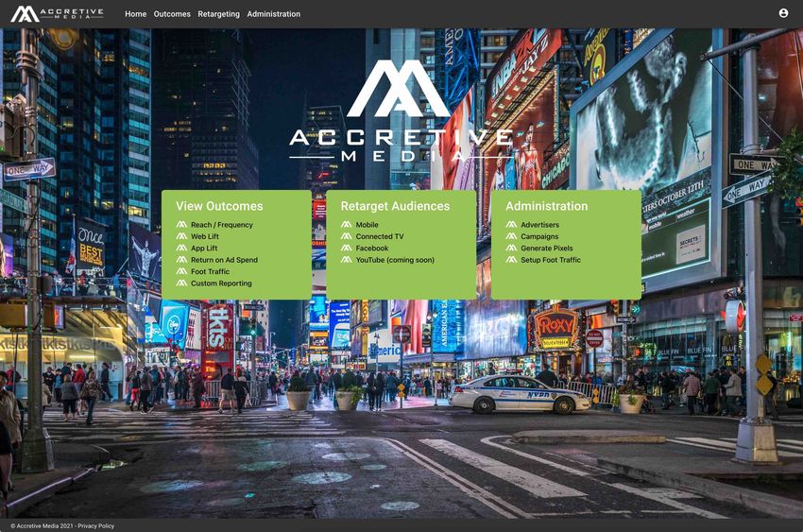Select Connected TV retargeting link

tap(380, 236)
